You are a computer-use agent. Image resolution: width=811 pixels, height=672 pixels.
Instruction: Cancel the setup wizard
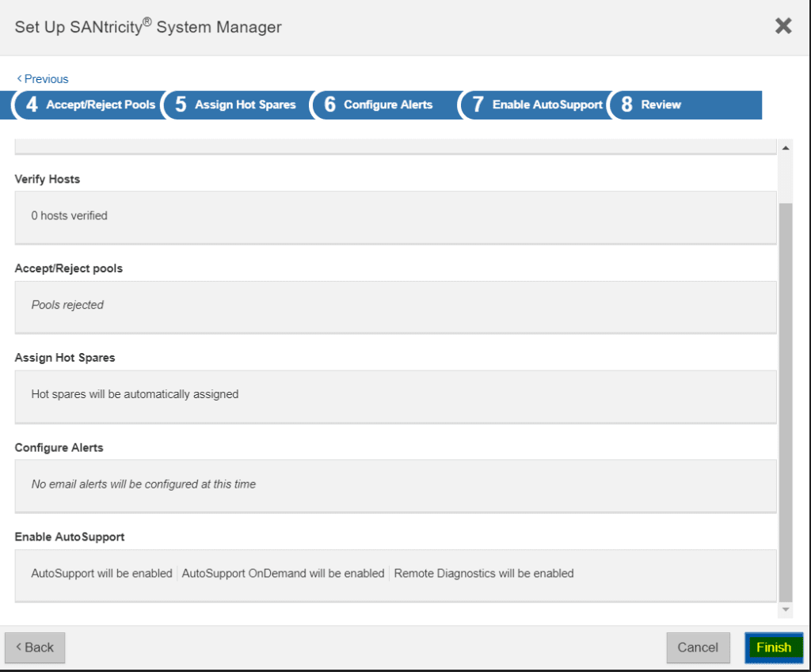pyautogui.click(x=698, y=647)
